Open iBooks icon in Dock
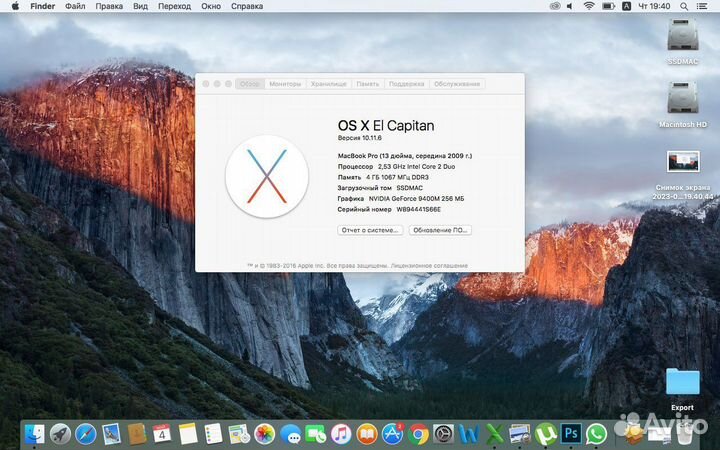This screenshot has width=720, height=450. (367, 433)
